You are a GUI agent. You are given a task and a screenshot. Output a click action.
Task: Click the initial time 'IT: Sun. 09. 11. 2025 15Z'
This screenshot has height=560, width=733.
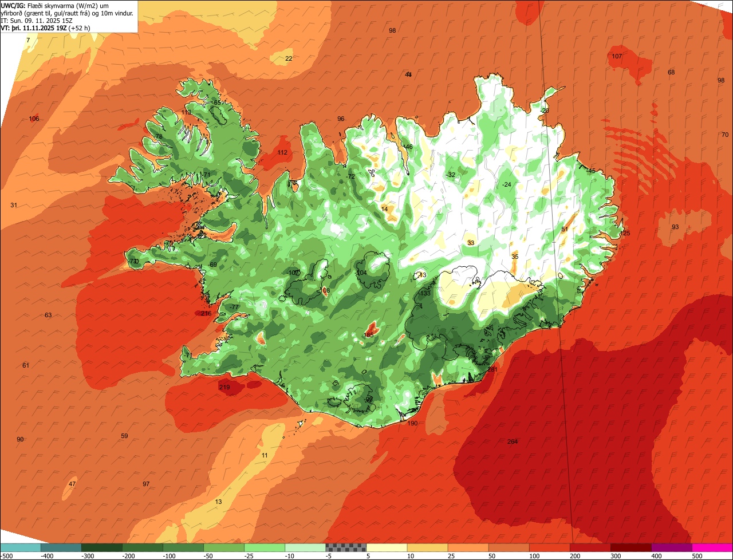point(37,20)
